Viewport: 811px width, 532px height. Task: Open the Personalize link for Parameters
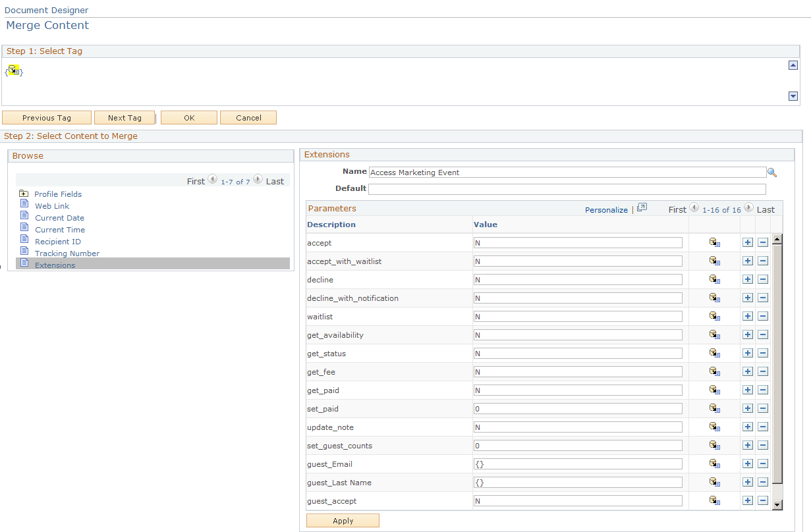pyautogui.click(x=605, y=209)
